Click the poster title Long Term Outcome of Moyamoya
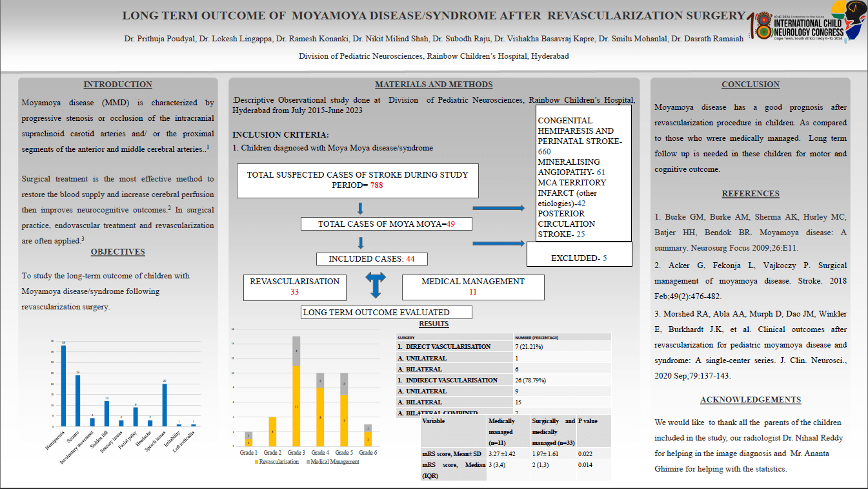868x489 pixels. [x=433, y=16]
